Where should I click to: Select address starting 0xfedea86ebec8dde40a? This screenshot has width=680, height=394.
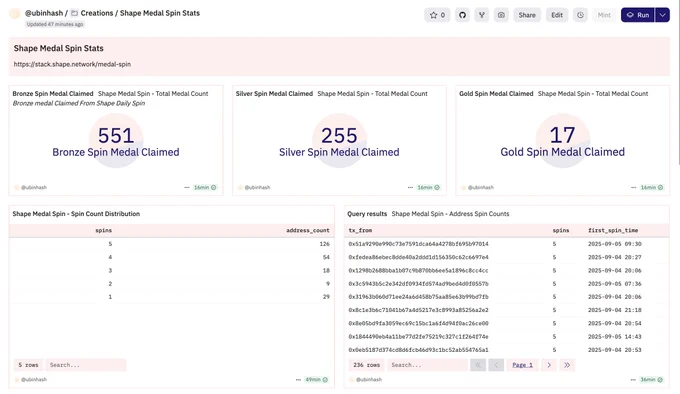[418, 257]
